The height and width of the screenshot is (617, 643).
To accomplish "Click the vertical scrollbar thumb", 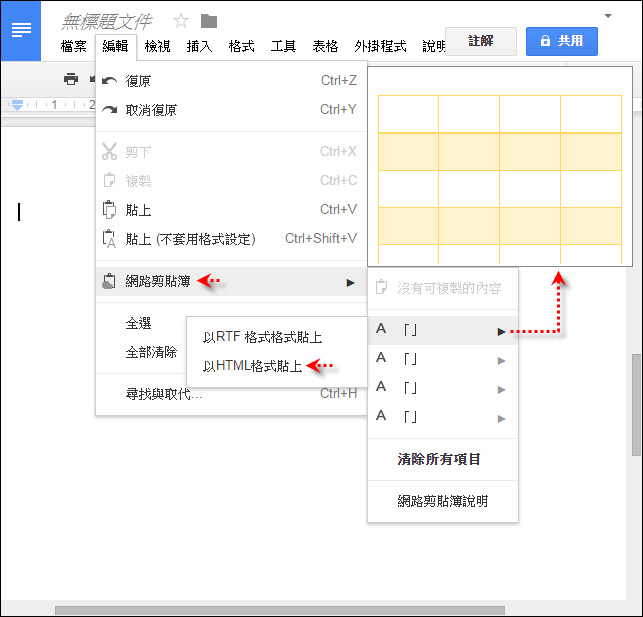I will [636, 405].
